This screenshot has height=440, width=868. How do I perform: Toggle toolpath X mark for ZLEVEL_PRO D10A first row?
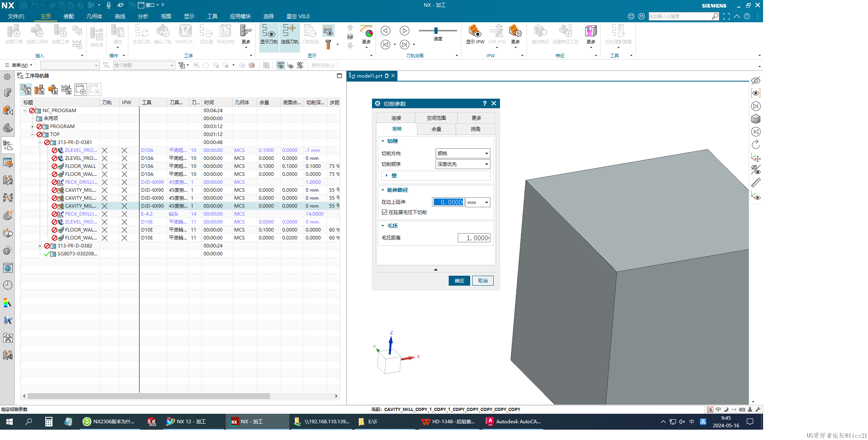point(105,150)
